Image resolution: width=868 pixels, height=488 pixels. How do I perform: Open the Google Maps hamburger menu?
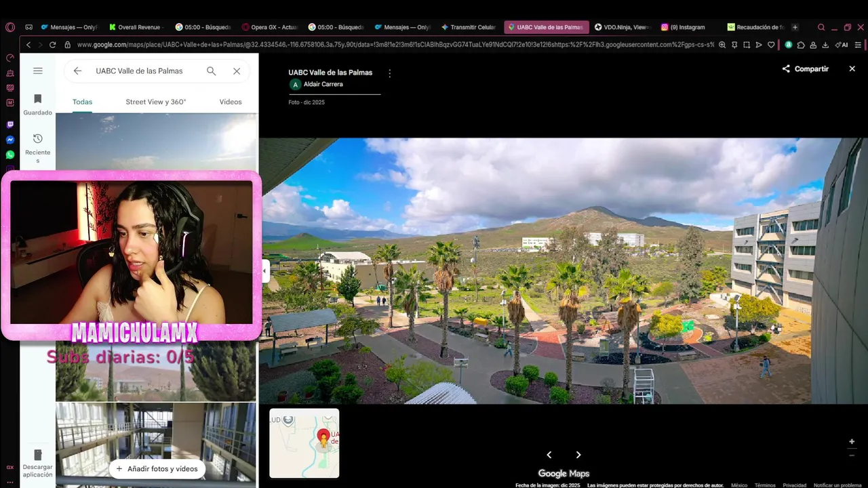tap(38, 70)
